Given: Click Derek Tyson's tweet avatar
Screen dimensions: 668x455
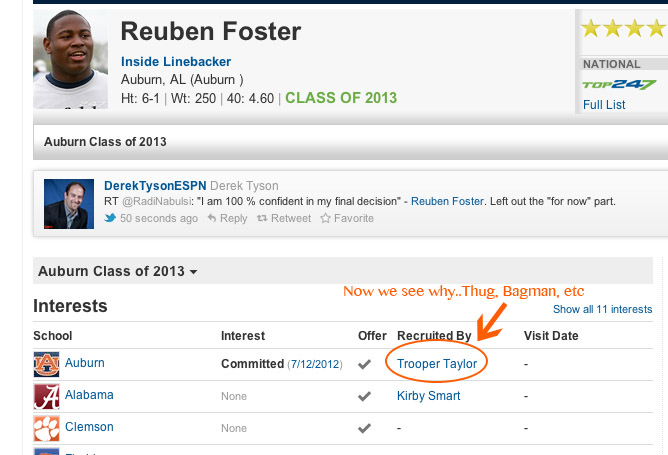Looking at the screenshot, I should (69, 202).
